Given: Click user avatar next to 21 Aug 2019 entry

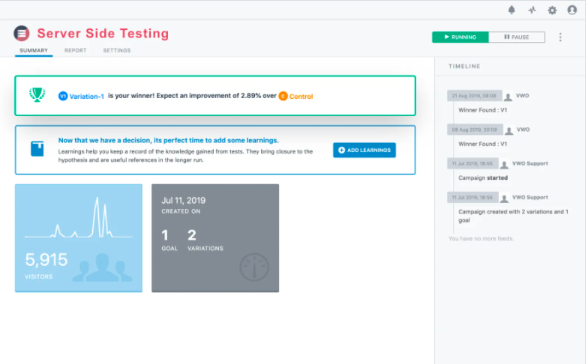Looking at the screenshot, I should [x=508, y=97].
